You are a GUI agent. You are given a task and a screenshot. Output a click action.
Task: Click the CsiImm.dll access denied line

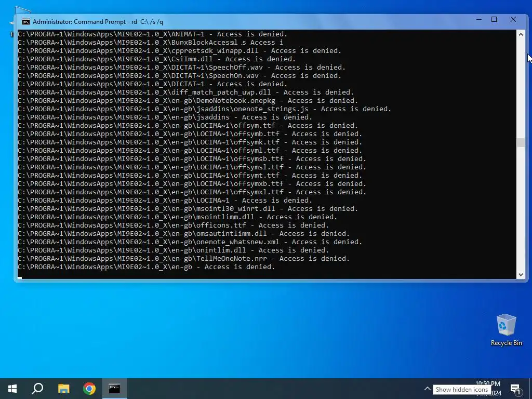(157, 59)
